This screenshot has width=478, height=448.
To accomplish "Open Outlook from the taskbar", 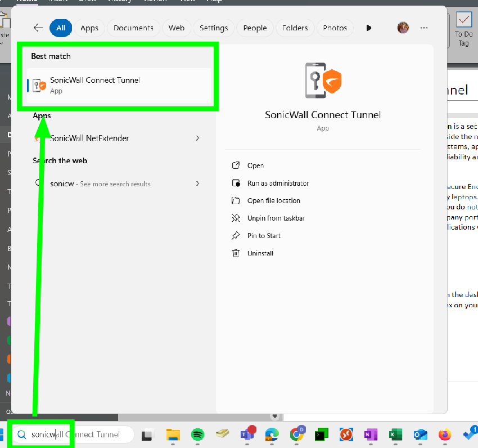I will pyautogui.click(x=420, y=434).
